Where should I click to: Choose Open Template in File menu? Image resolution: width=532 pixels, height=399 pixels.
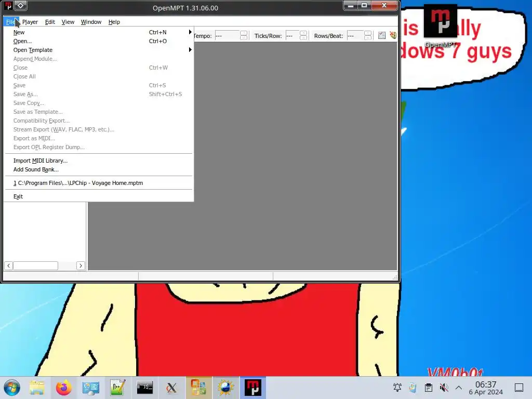pyautogui.click(x=99, y=50)
